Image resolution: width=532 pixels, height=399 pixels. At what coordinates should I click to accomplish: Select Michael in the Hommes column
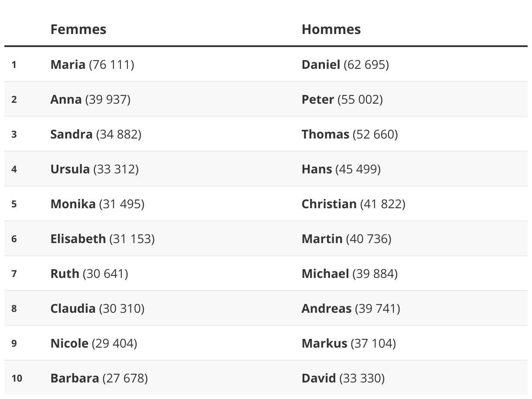pos(325,274)
